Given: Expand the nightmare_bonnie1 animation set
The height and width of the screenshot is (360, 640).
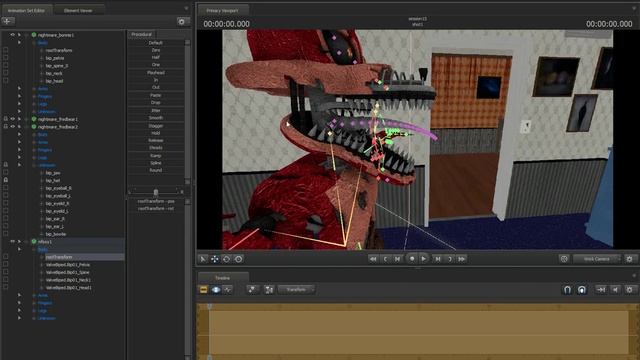Looking at the screenshot, I should click(x=19, y=35).
